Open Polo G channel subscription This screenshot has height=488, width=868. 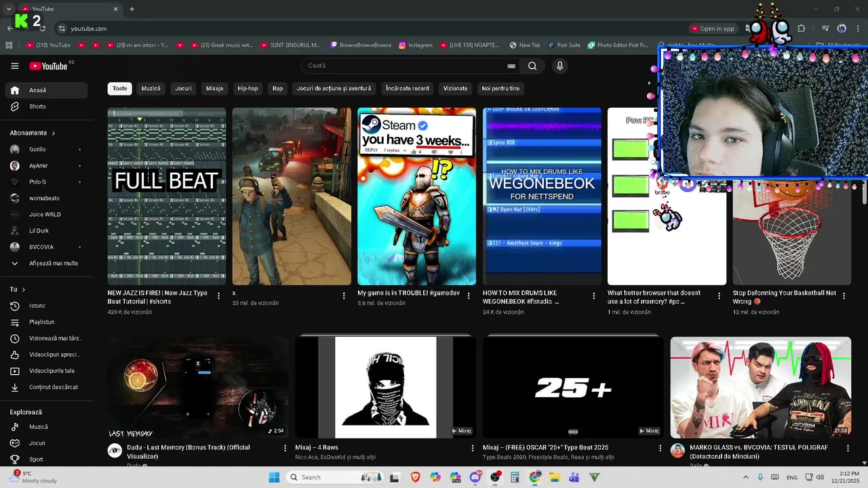pyautogui.click(x=46, y=182)
